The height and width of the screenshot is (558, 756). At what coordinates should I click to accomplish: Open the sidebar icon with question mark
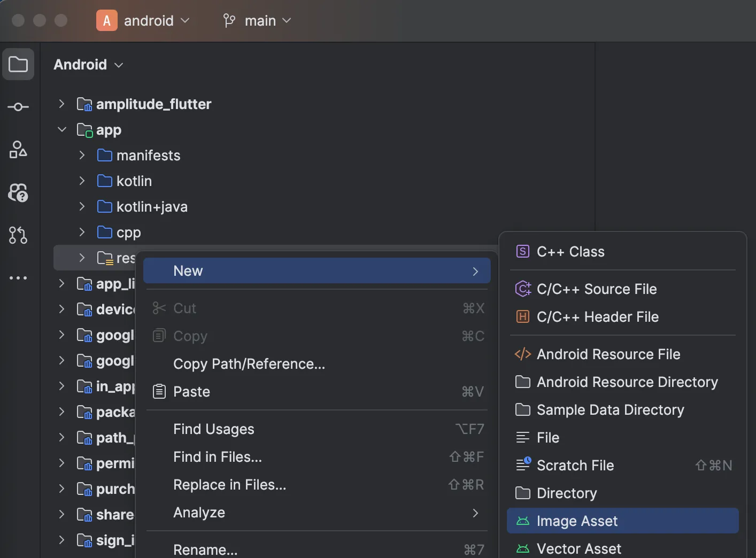[x=18, y=192]
